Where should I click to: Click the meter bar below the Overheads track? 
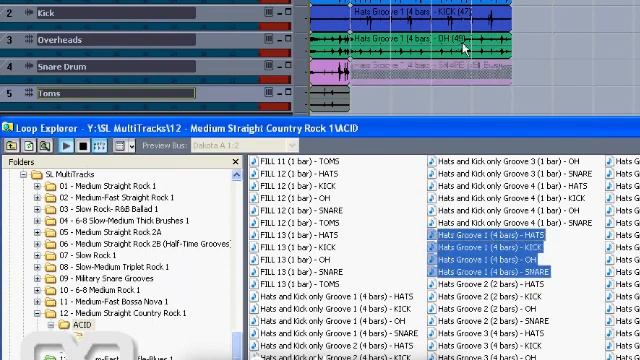[145, 53]
